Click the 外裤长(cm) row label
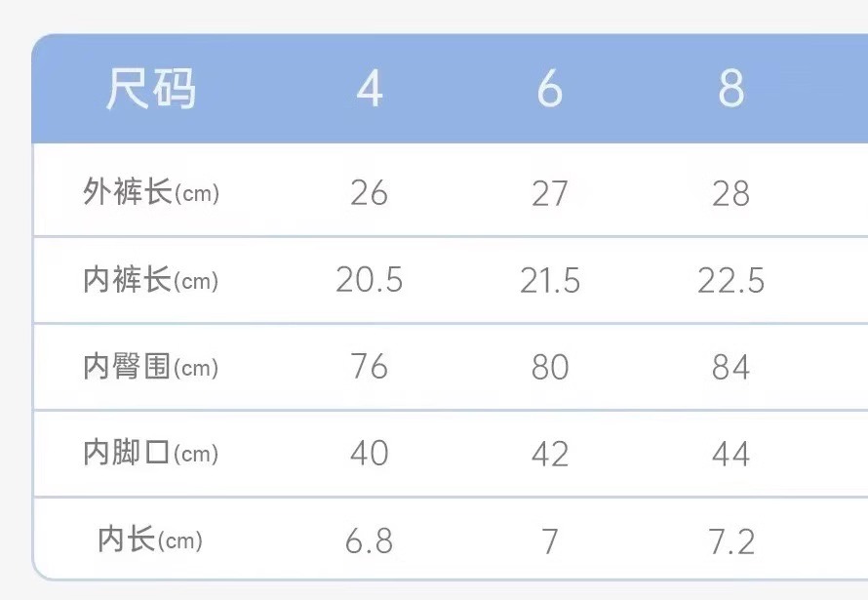The image size is (868, 600). point(151,193)
